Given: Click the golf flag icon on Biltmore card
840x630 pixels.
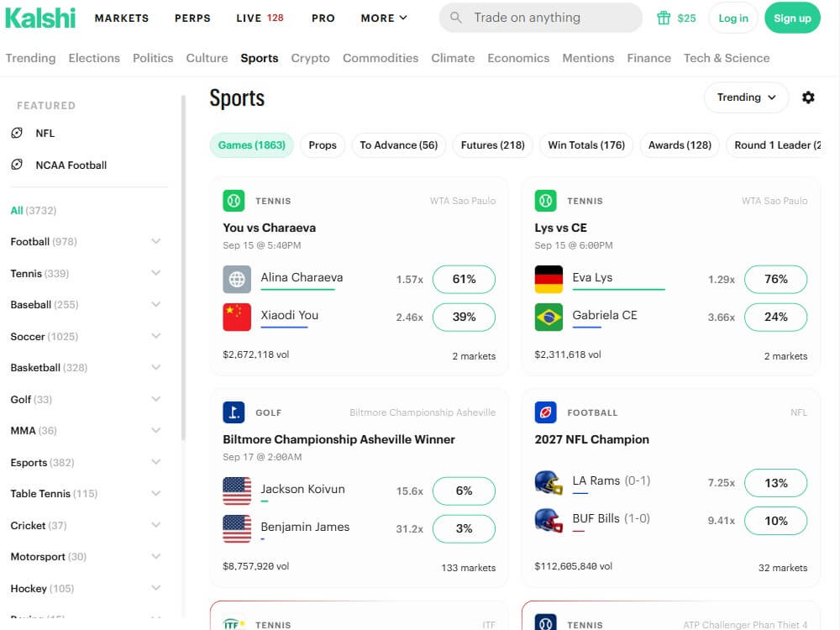Looking at the screenshot, I should (x=234, y=412).
